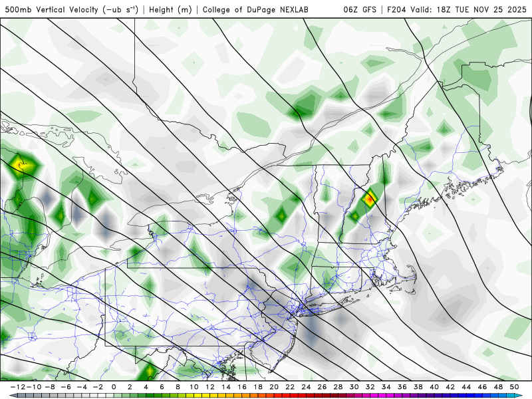This screenshot has height=399, width=532.
Task: Click the standalone '0' color scale label
Action: pos(114,387)
